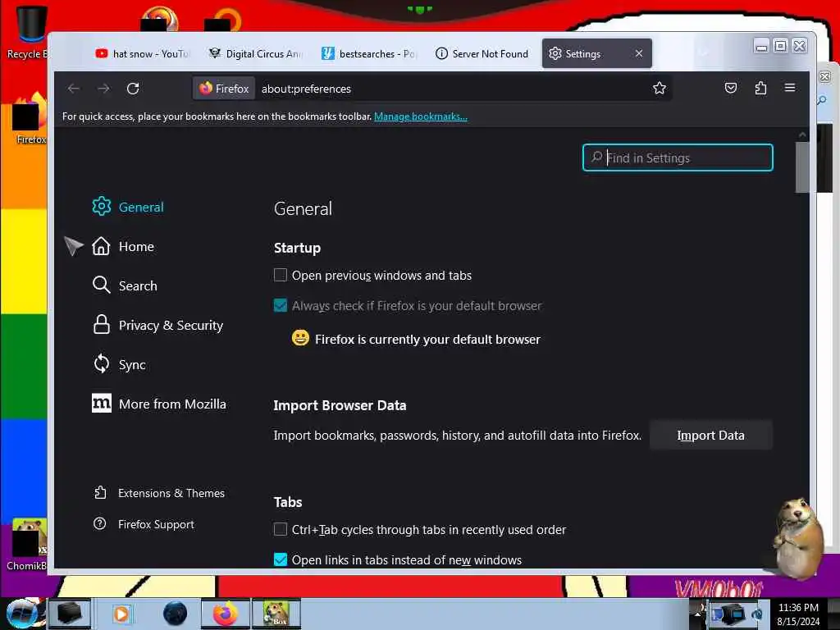Open the media player taskbar icon
This screenshot has width=840, height=630.
pyautogui.click(x=121, y=614)
